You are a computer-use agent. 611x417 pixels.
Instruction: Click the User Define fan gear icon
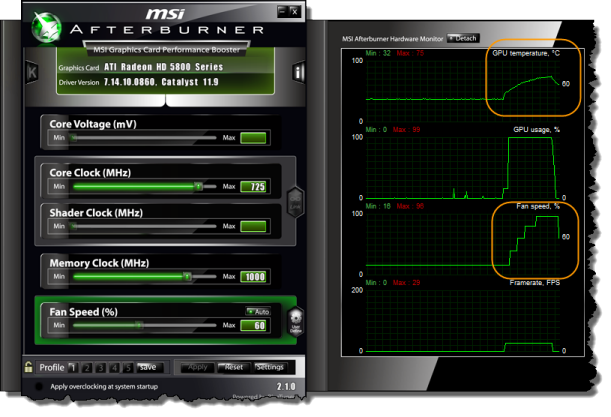pyautogui.click(x=296, y=322)
